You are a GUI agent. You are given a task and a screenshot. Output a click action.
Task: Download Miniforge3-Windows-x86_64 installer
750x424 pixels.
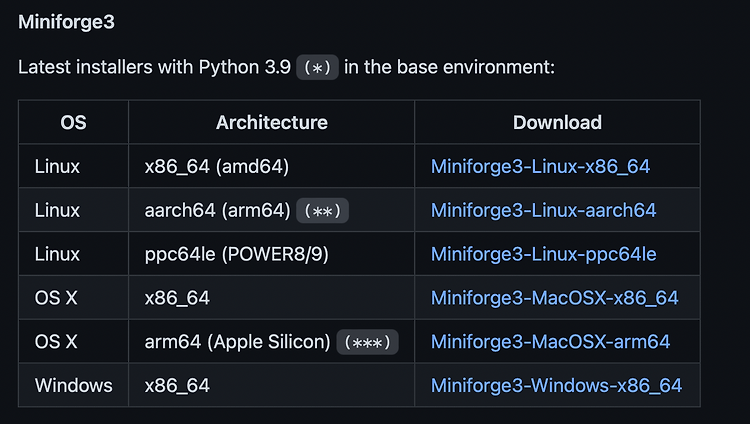pyautogui.click(x=556, y=386)
